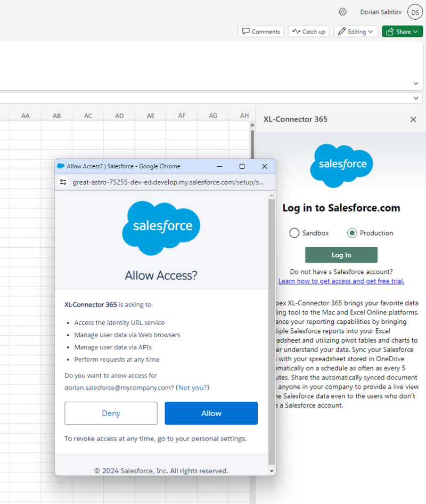Image resolution: width=426 pixels, height=504 pixels.
Task: Select column AG header
Action: click(x=213, y=116)
